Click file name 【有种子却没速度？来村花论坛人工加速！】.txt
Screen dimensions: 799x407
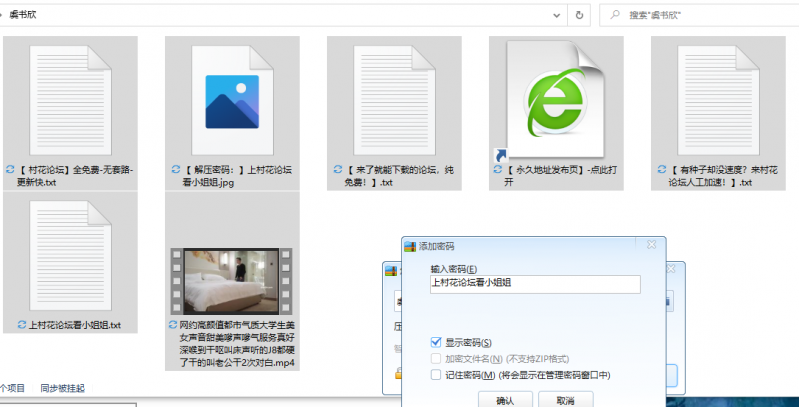[723, 176]
